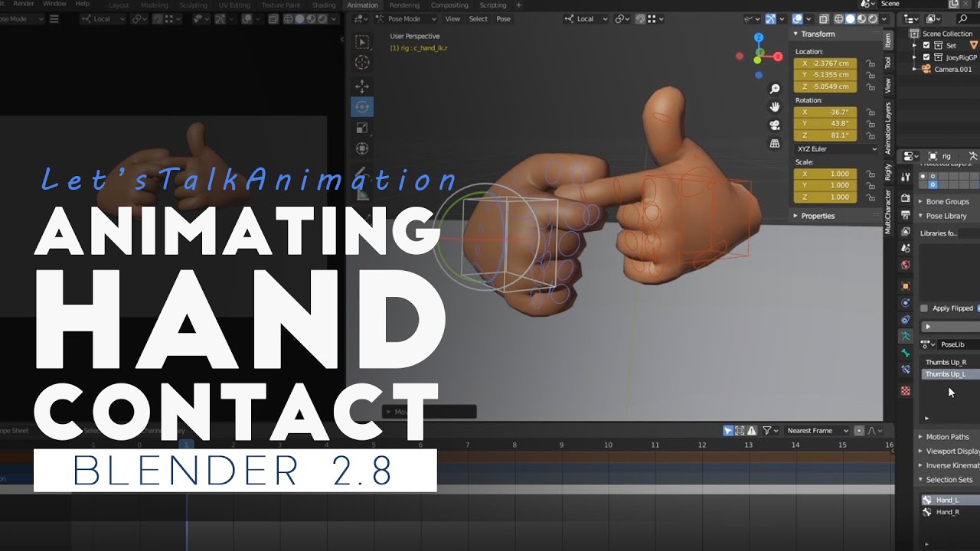Viewport: 980px width, 551px height.
Task: Open the Tool properties wrench icon
Action: (x=906, y=177)
